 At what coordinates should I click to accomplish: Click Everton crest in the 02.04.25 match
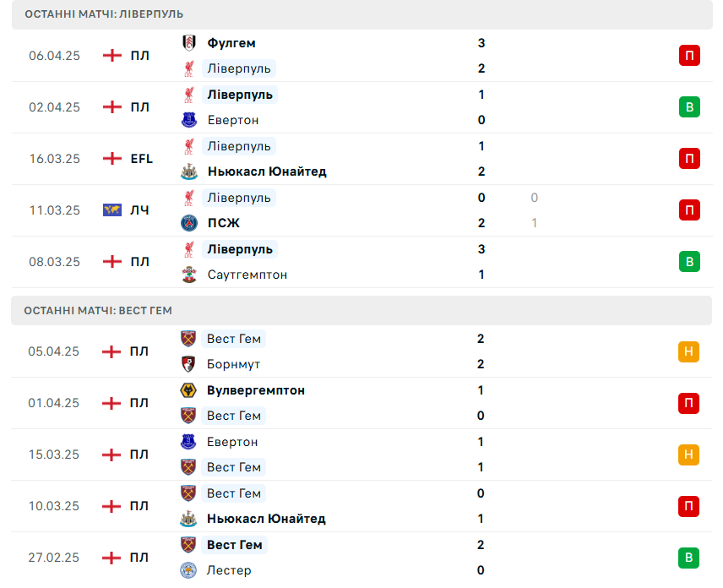pos(188,120)
